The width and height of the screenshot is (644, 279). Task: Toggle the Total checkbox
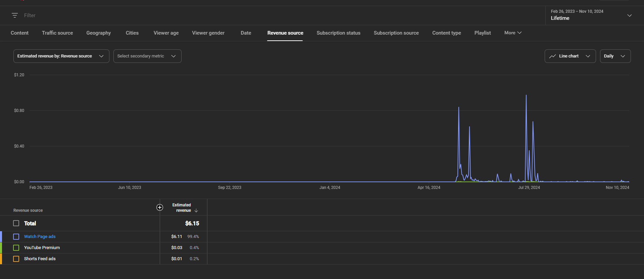coord(16,223)
